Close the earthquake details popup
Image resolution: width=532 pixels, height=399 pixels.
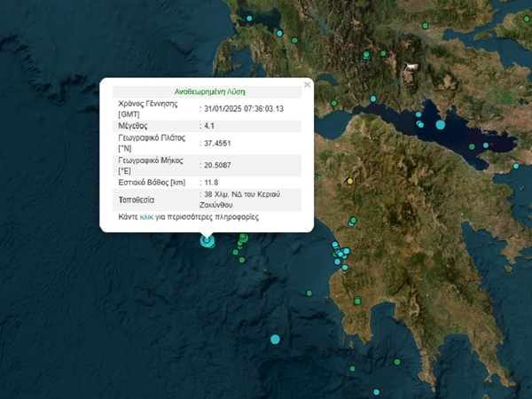(307, 85)
